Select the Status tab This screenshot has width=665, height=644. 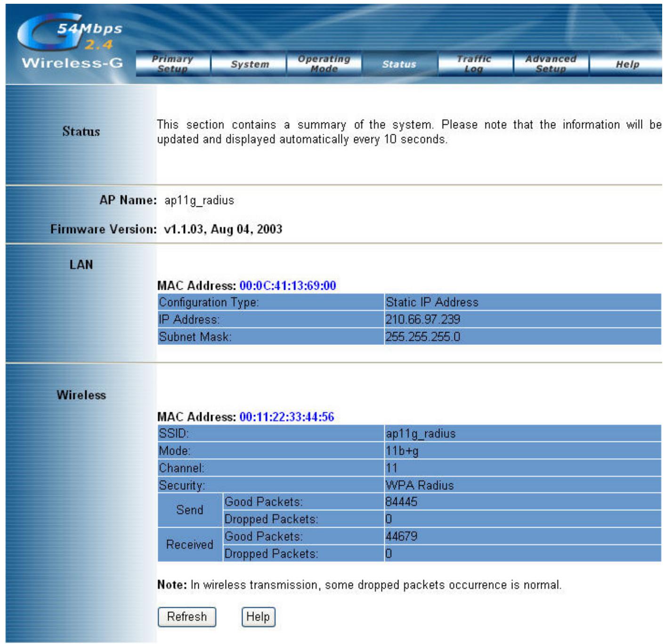click(x=399, y=64)
